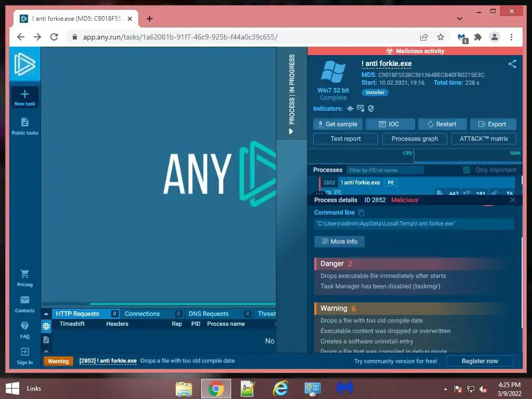Click 'Creates a software uninstall entry' item
The height and width of the screenshot is (399, 532).
367,341
